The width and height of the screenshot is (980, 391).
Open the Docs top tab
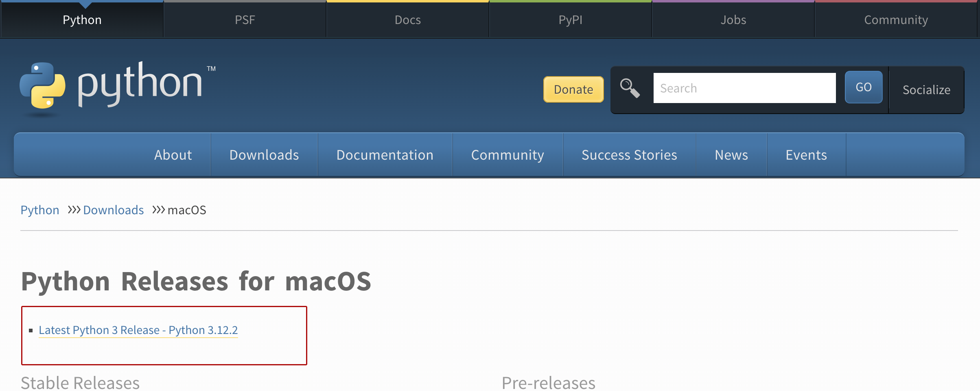click(407, 20)
